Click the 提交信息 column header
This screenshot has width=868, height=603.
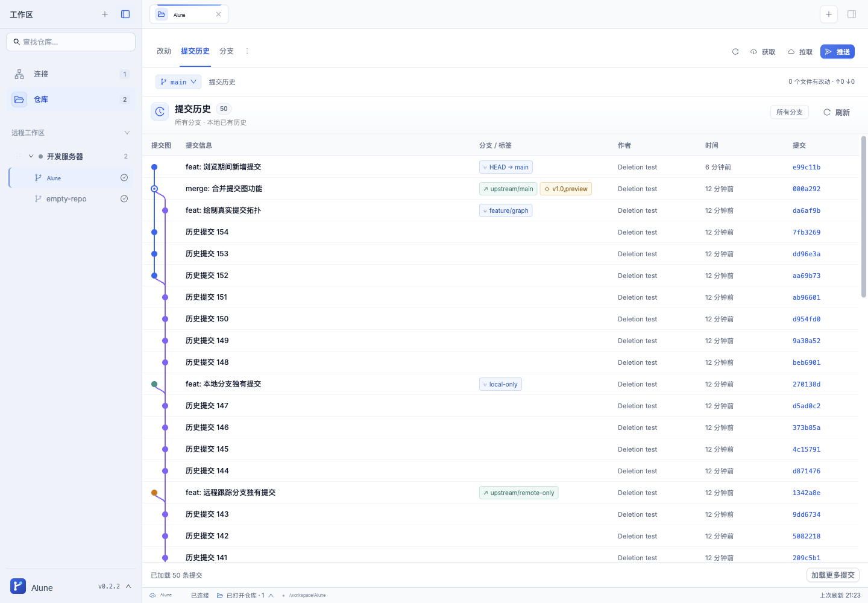(x=199, y=145)
